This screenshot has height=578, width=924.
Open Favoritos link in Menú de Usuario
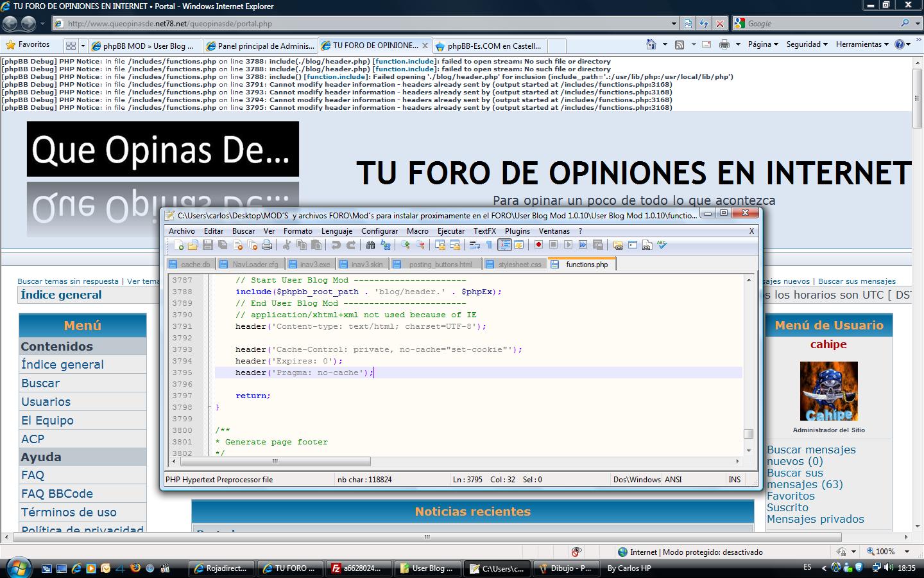click(x=791, y=496)
